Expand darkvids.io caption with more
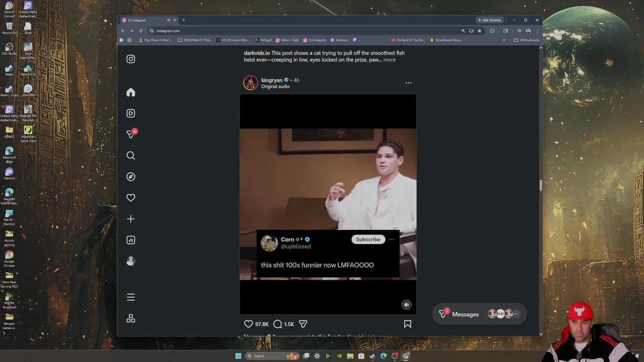 pos(389,60)
